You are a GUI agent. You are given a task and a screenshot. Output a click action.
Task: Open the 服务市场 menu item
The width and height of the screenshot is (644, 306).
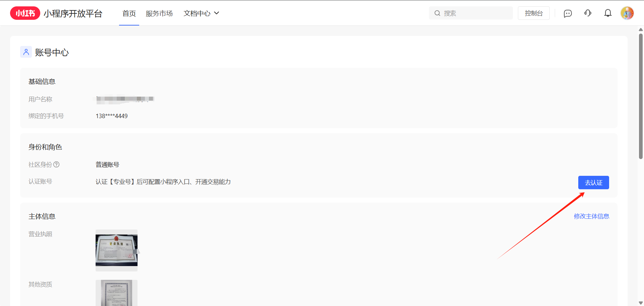coord(159,13)
